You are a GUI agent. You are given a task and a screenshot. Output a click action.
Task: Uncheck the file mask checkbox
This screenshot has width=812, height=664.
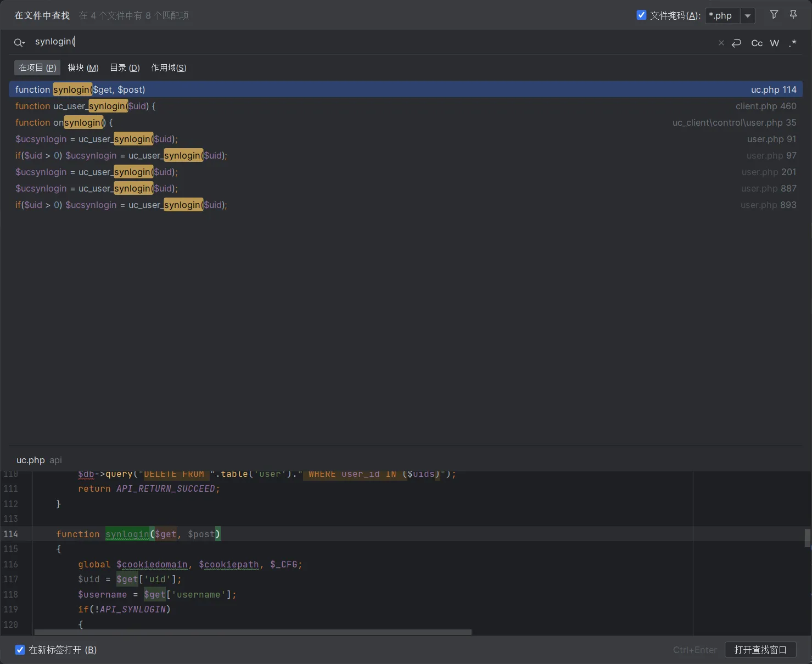click(641, 15)
